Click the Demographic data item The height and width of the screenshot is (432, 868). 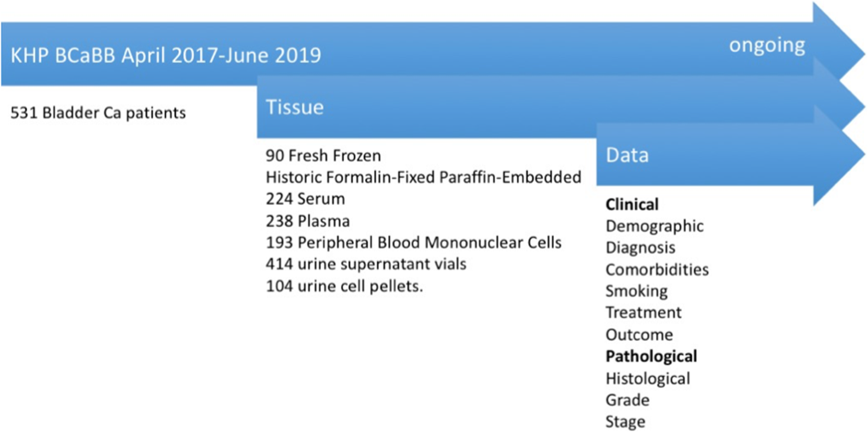coord(654,226)
